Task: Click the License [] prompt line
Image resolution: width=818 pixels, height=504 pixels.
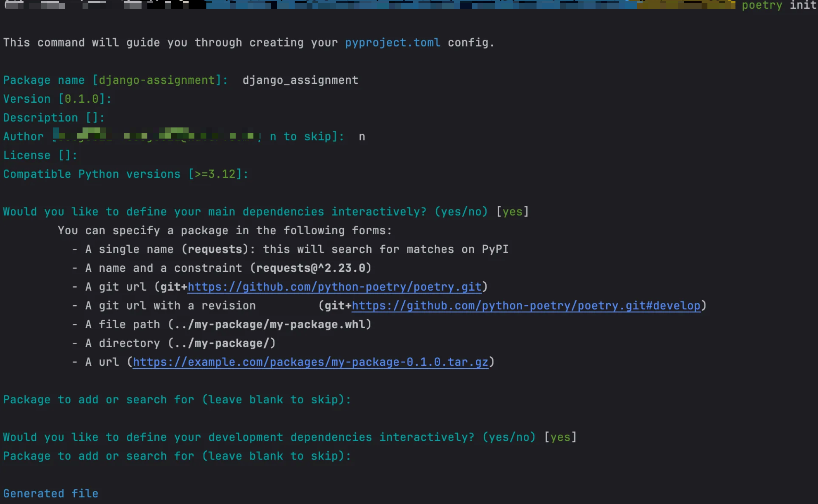Action: pos(40,155)
